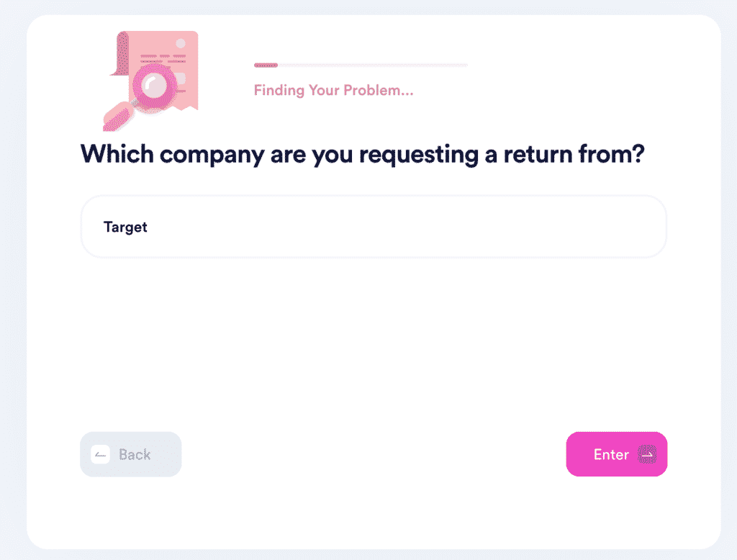
Task: Click the pink magnifying glass lens
Action: click(154, 87)
